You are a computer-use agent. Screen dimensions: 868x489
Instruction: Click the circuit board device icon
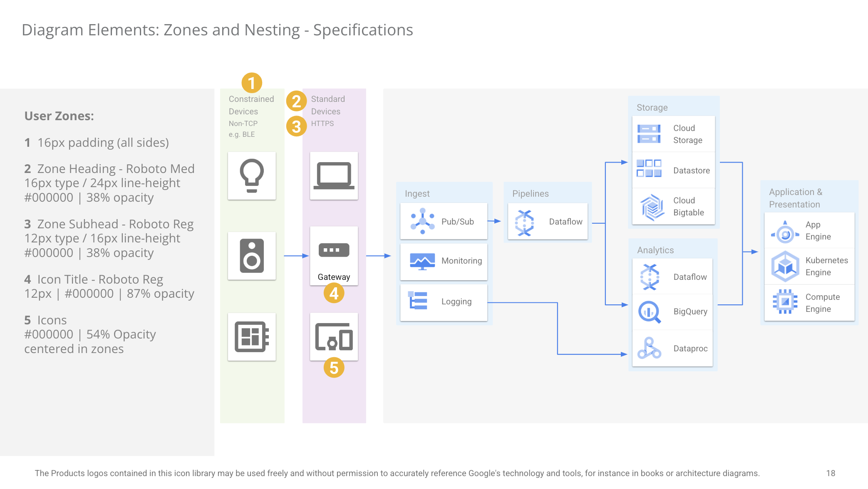(252, 336)
